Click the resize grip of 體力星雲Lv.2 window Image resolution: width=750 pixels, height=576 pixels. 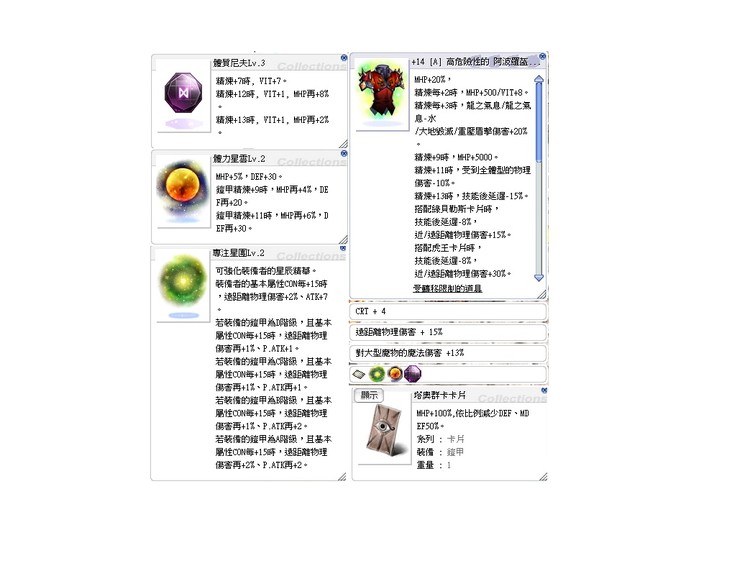point(343,239)
